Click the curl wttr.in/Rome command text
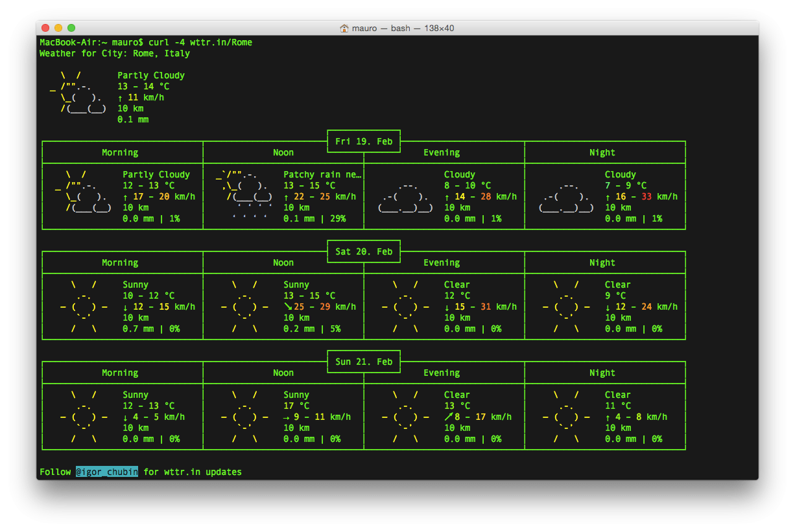The width and height of the screenshot is (795, 532). click(x=200, y=43)
